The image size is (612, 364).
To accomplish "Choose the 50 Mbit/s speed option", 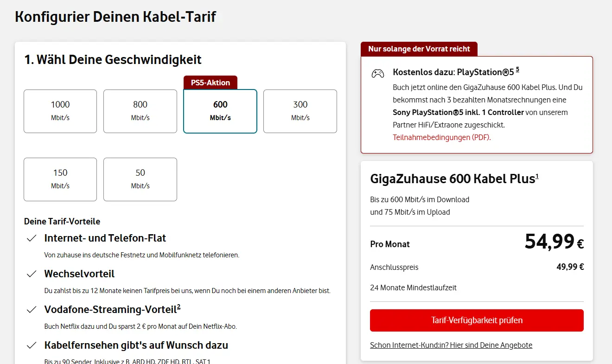I will pos(140,179).
